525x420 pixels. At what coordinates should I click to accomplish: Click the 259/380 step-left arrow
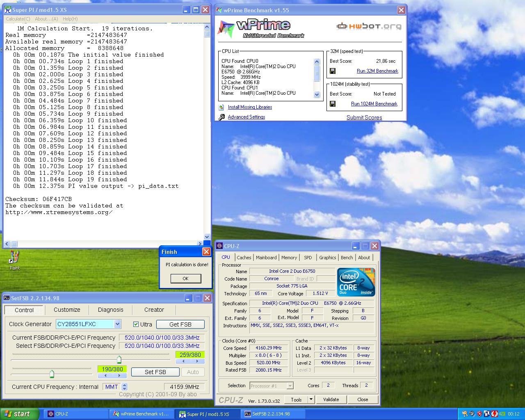tap(183, 361)
